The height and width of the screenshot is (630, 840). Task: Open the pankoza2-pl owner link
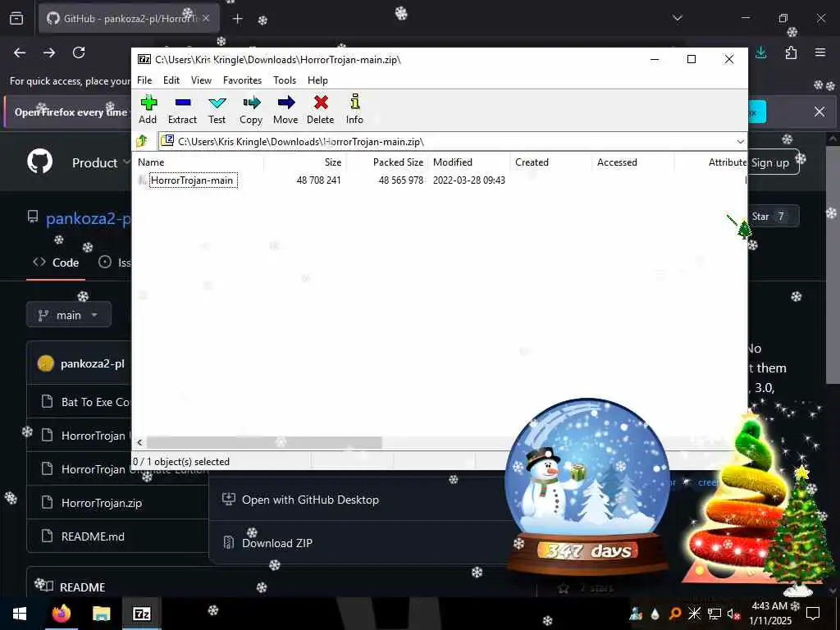88,218
